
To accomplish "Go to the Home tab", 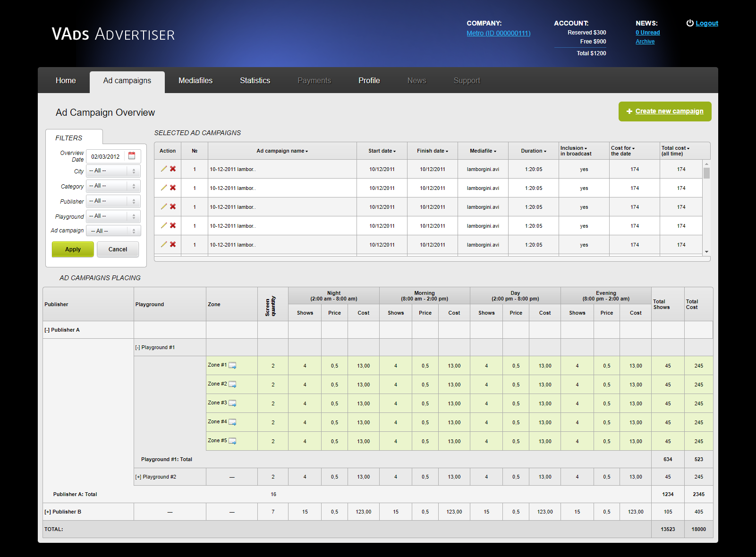I will 66,80.
